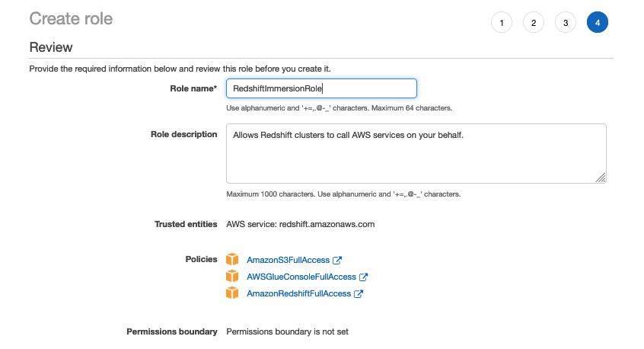Open the AmazonS3FullAccess policy link
The height and width of the screenshot is (349, 644).
coord(288,260)
